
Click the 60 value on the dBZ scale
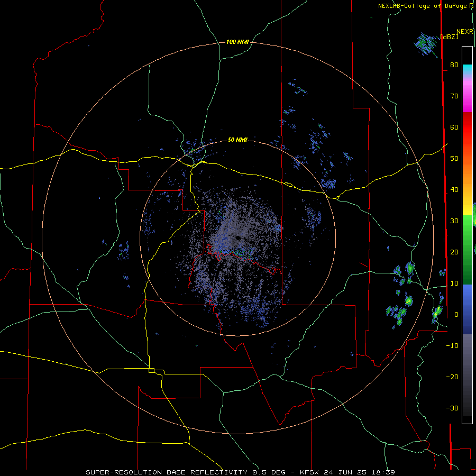click(x=454, y=127)
